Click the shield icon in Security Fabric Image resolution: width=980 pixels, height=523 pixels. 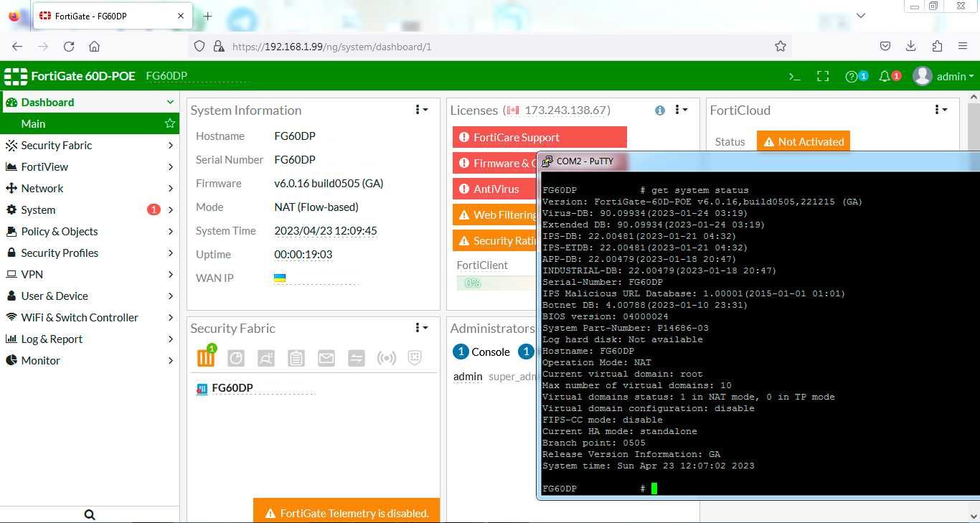pyautogui.click(x=415, y=357)
